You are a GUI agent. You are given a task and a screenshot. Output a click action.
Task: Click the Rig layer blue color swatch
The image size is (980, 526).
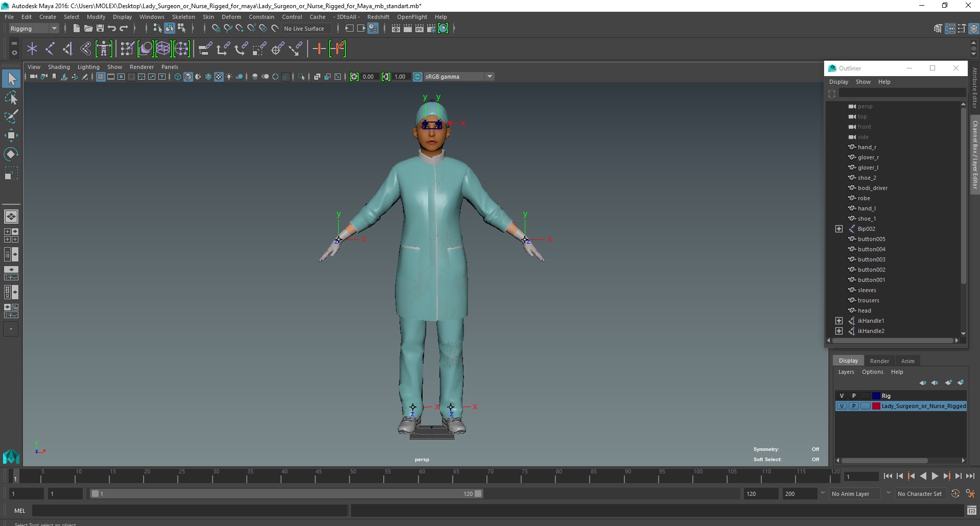pyautogui.click(x=876, y=396)
